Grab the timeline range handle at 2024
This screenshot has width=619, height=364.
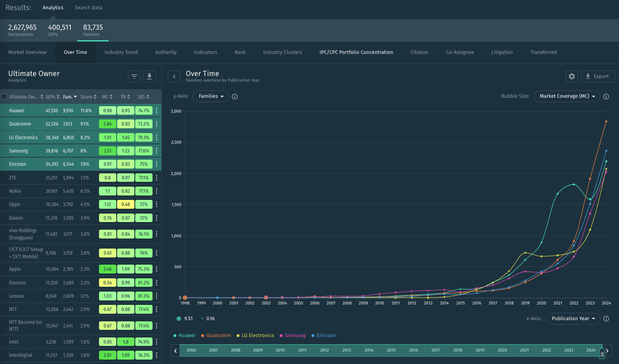[602, 354]
